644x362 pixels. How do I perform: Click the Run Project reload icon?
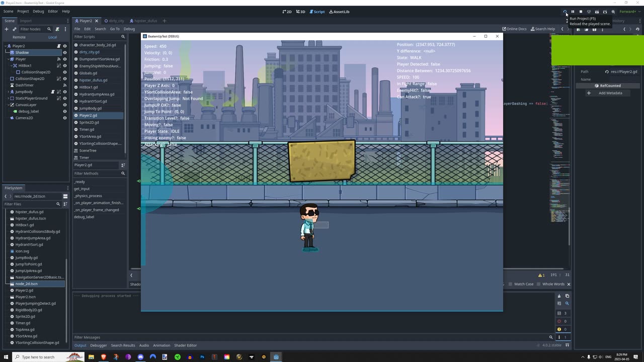[565, 12]
